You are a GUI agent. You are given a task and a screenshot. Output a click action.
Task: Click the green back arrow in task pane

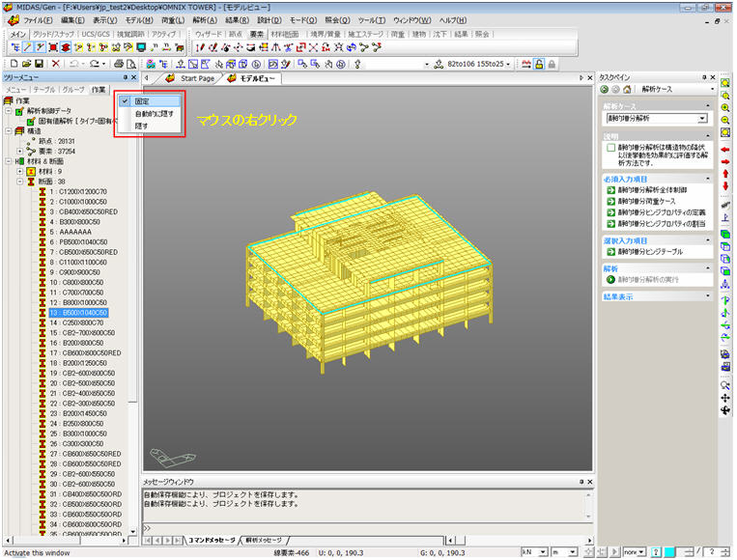[605, 89]
